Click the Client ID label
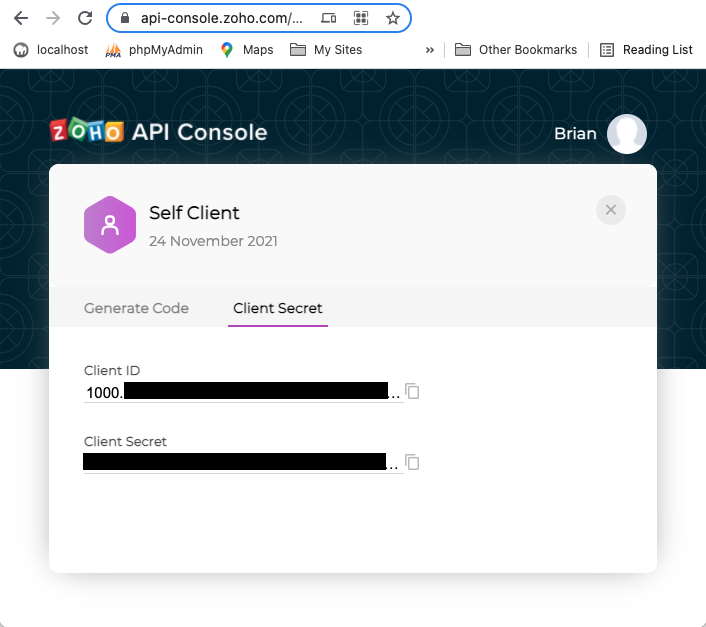Image resolution: width=706 pixels, height=627 pixels. 112,370
